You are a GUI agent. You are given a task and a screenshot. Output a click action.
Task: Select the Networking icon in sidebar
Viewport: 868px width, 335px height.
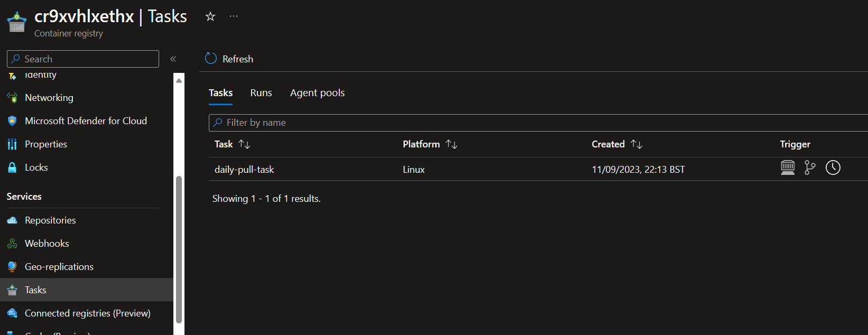point(12,97)
